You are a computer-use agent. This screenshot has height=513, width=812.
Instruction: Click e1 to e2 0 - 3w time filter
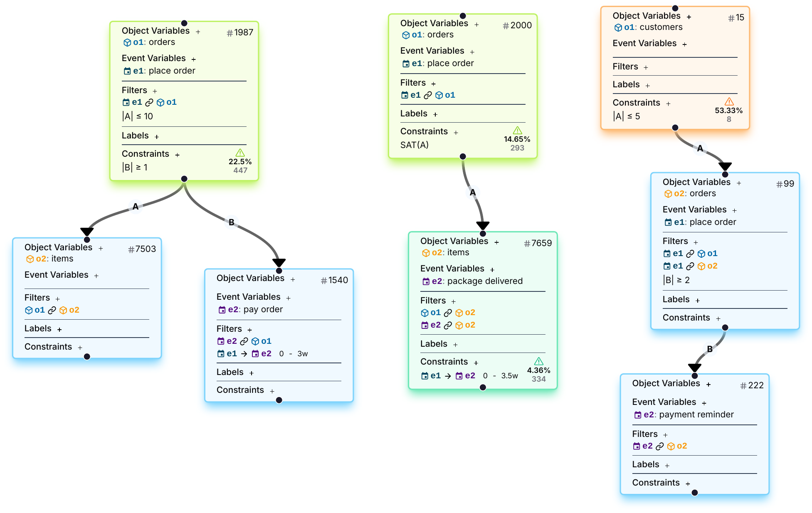click(262, 354)
